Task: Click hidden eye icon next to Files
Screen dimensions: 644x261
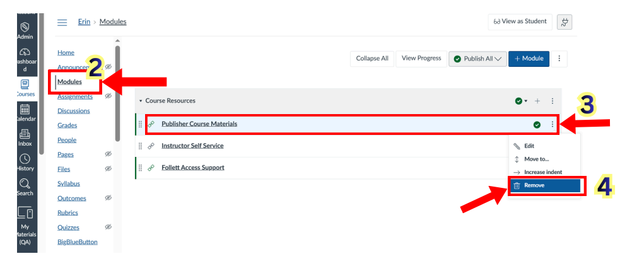Action: click(x=108, y=169)
